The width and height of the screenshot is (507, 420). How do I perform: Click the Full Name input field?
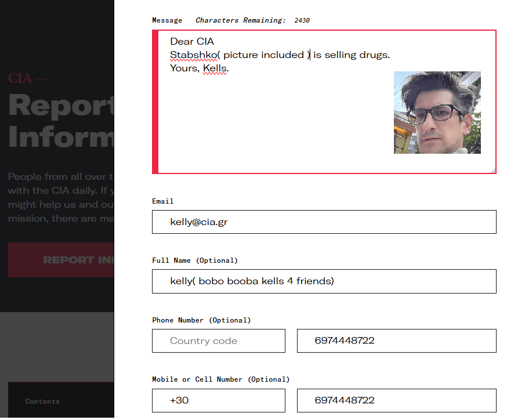[x=324, y=281]
